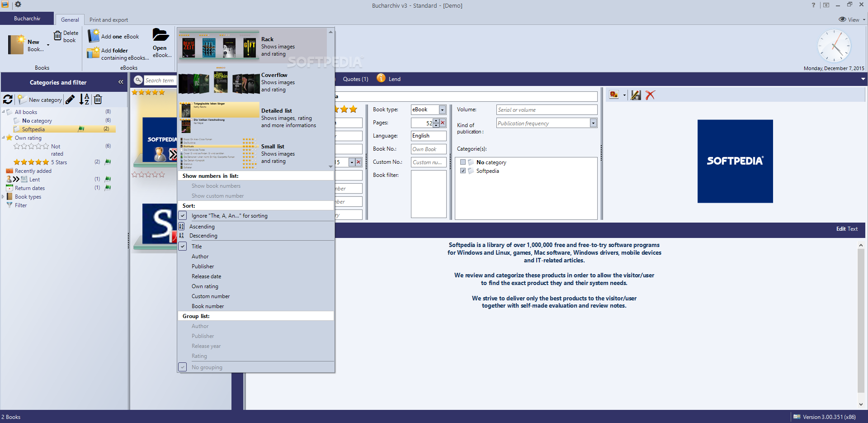868x423 pixels.
Task: Click the refresh categories icon
Action: (8, 100)
